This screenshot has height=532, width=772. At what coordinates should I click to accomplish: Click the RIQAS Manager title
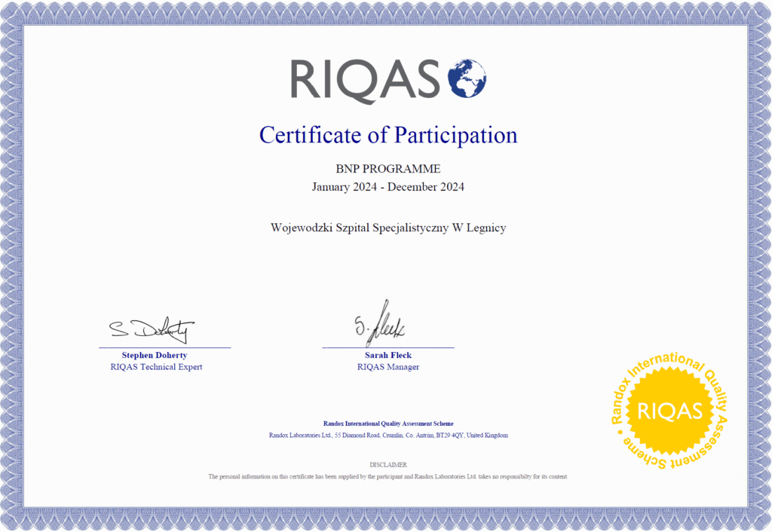pos(388,367)
